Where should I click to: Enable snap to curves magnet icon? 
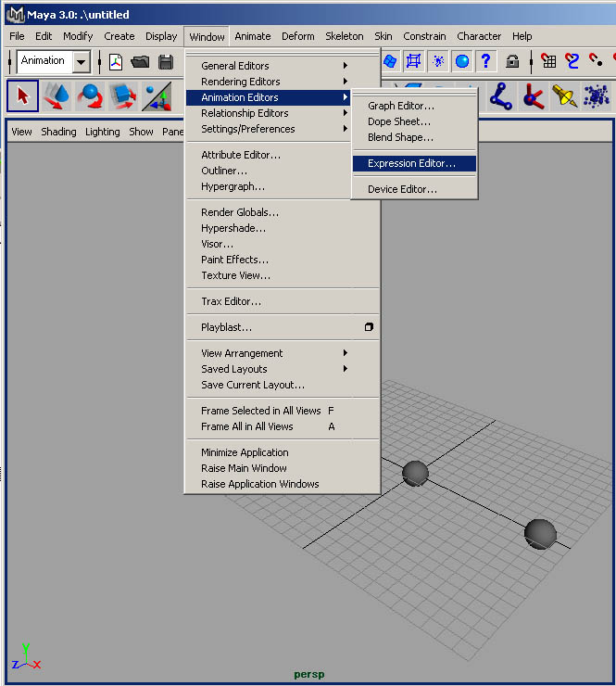tap(572, 60)
